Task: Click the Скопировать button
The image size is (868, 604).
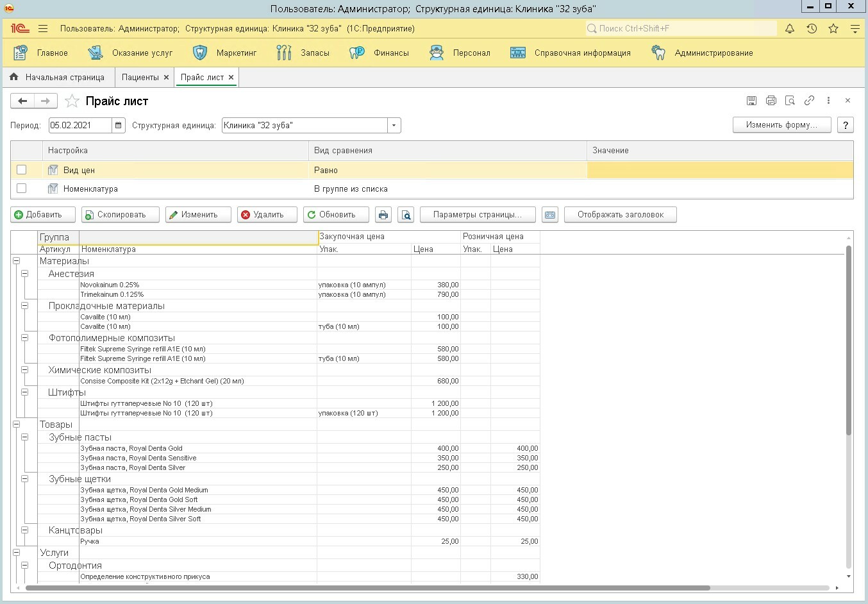Action: (x=121, y=215)
